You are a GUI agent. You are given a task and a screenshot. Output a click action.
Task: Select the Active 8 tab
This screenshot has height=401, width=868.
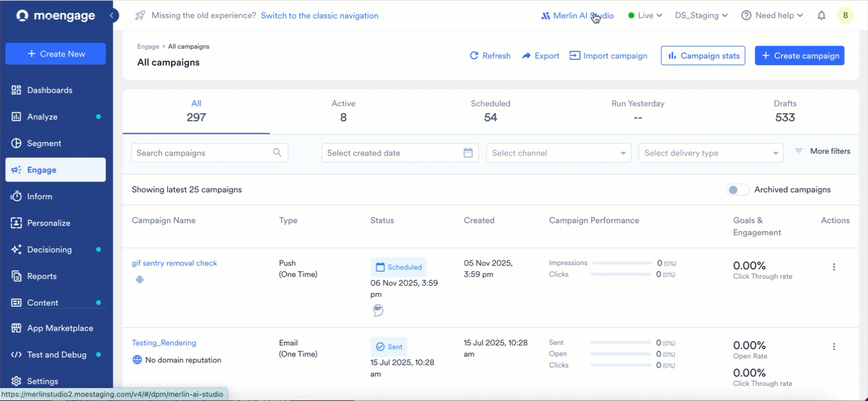tap(343, 111)
